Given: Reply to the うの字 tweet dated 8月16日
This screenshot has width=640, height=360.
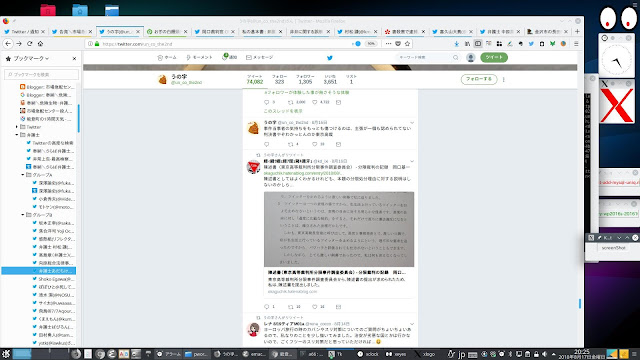Looking at the screenshot, I should (267, 144).
